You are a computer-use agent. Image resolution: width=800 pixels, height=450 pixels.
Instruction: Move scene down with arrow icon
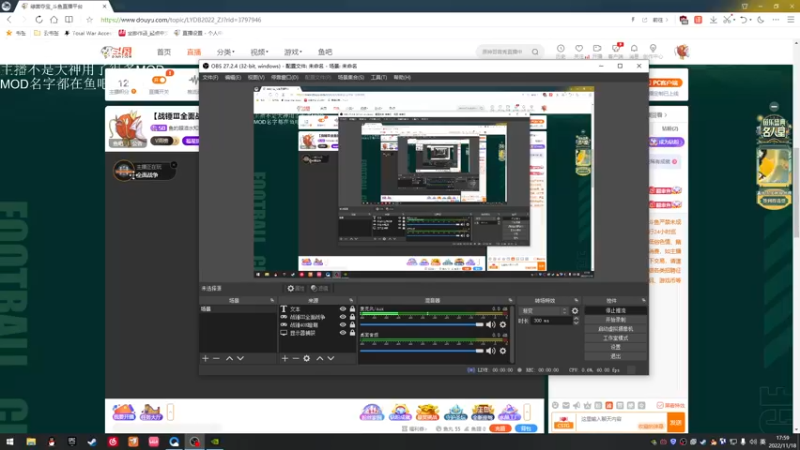(240, 359)
